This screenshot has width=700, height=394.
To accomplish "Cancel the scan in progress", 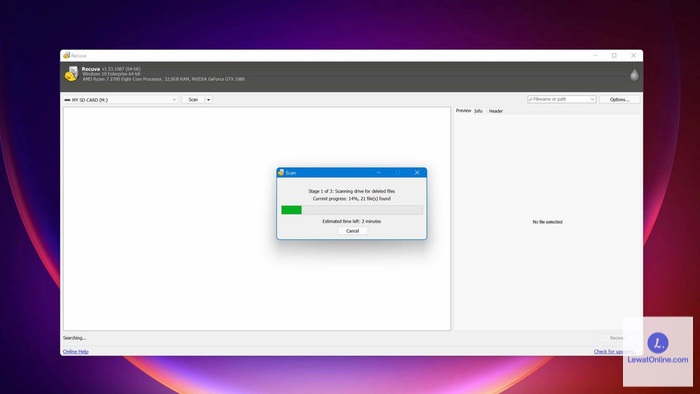I will [x=352, y=231].
